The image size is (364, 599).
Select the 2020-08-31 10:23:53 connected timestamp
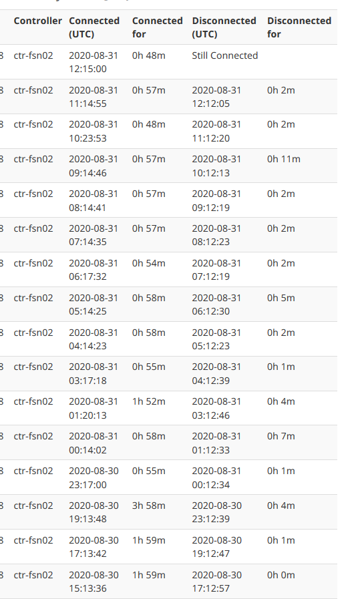[94, 131]
